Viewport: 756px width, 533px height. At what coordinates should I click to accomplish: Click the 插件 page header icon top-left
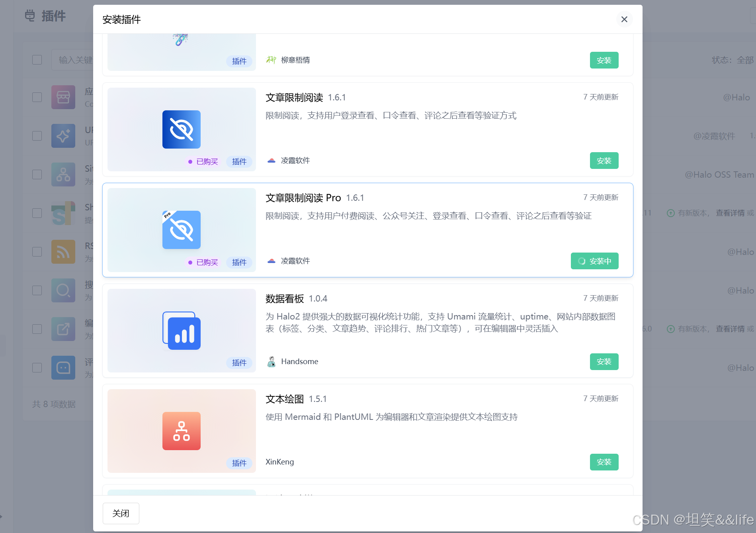[x=29, y=16]
